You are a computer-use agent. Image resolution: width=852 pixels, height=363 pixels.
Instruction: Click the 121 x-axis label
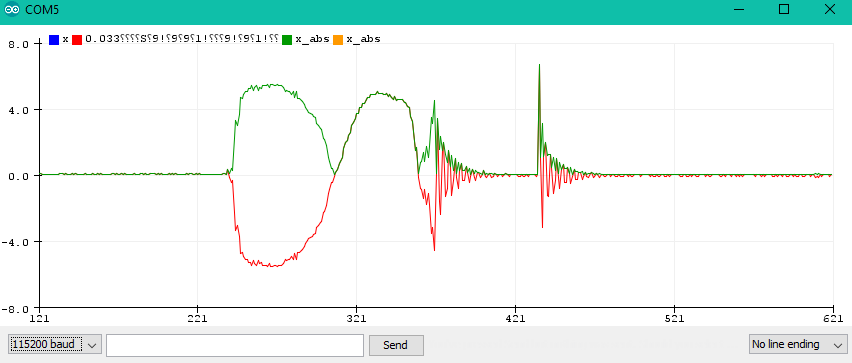pos(39,318)
